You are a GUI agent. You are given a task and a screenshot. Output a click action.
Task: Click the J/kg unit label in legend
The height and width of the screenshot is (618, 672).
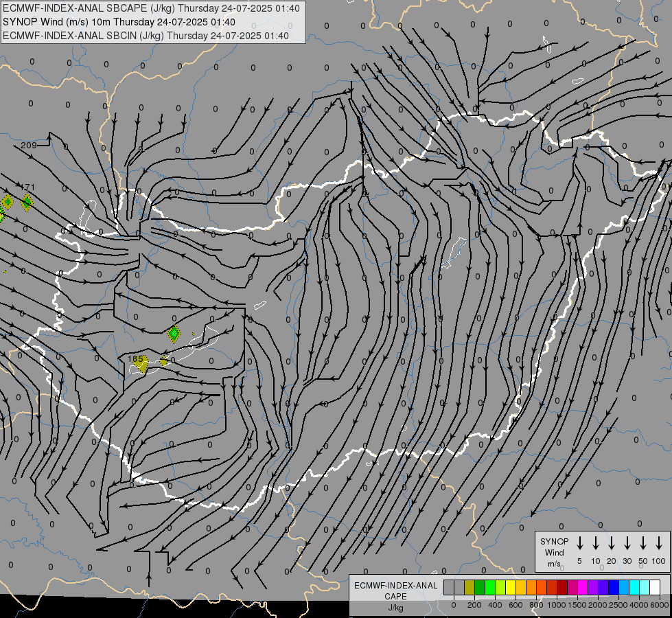coord(395,608)
